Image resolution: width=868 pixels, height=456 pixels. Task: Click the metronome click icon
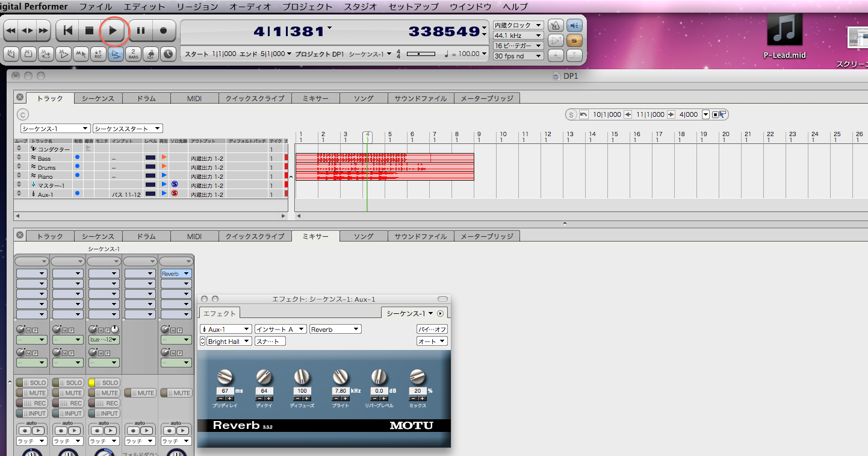point(556,25)
